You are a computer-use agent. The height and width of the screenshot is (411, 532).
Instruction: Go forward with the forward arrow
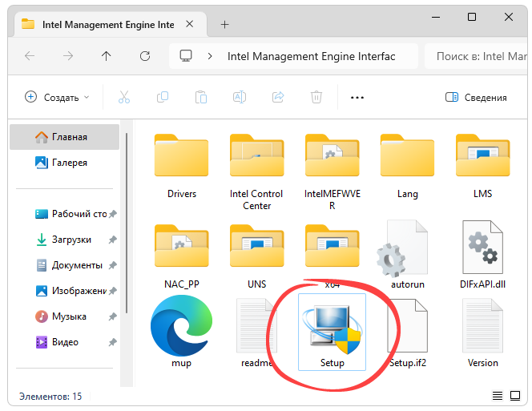[68, 56]
